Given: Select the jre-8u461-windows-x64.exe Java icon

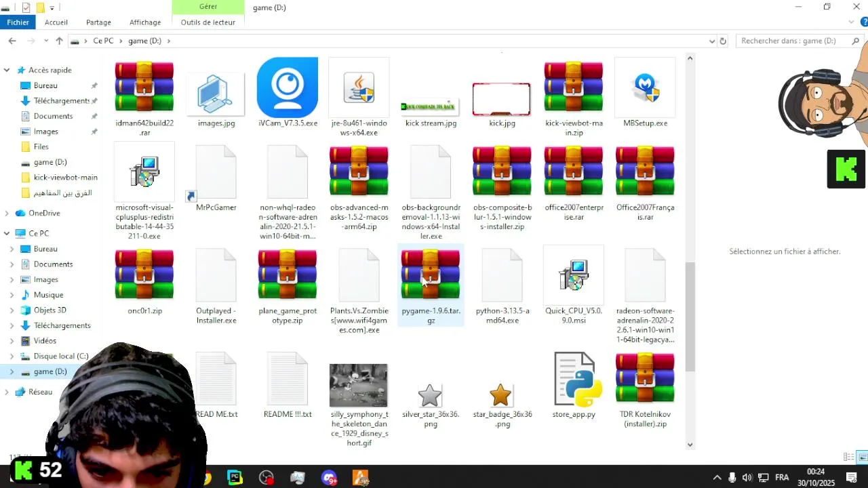Looking at the screenshot, I should pos(359,88).
